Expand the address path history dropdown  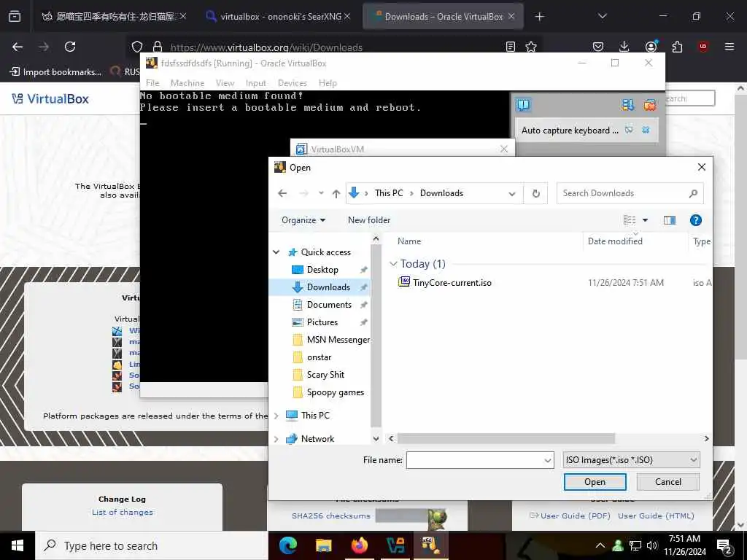pos(511,193)
